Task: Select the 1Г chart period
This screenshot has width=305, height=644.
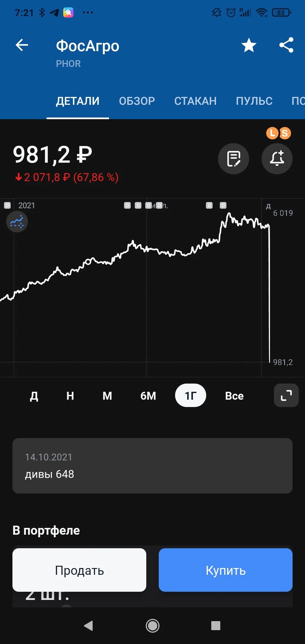Action: pos(191,395)
